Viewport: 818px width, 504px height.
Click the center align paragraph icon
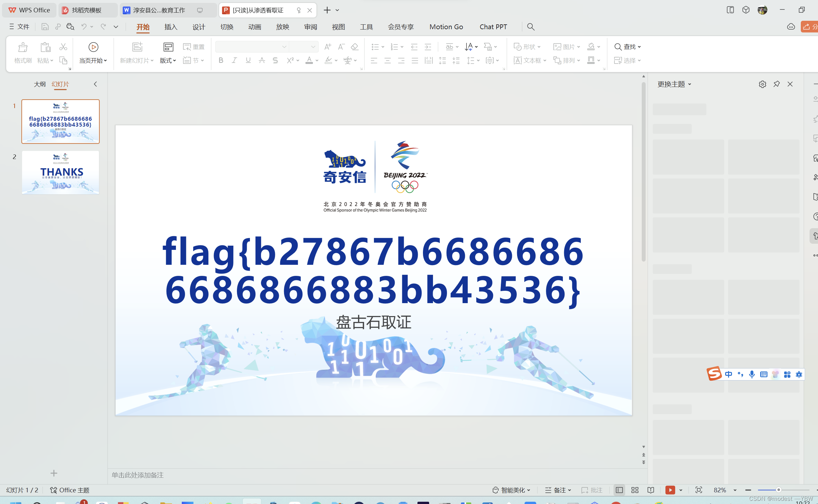(388, 60)
